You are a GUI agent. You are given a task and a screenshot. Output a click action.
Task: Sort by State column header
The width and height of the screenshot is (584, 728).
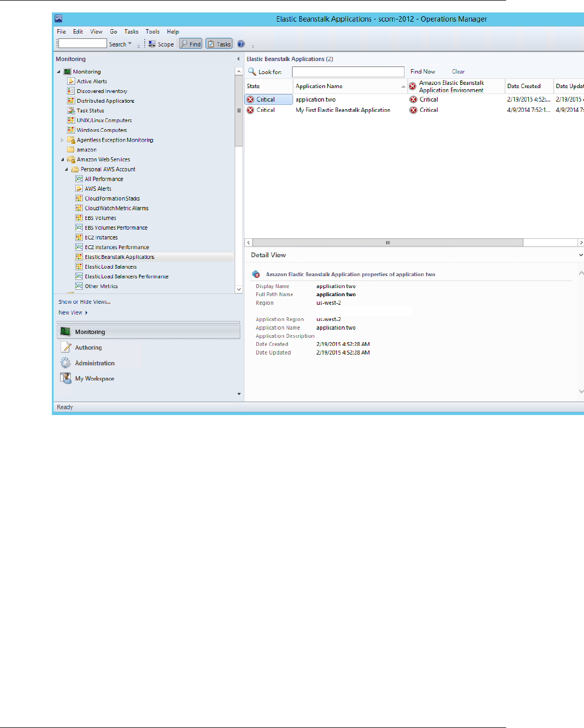click(x=269, y=86)
